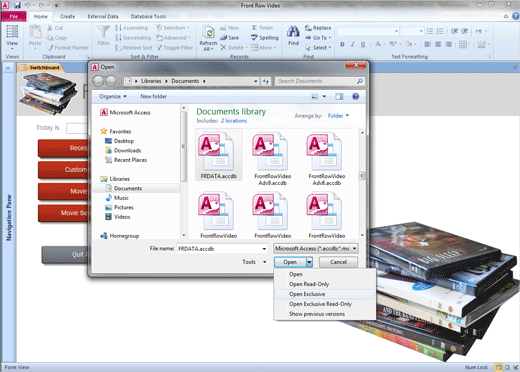
Task: Select Music under Libraries
Action: point(117,198)
